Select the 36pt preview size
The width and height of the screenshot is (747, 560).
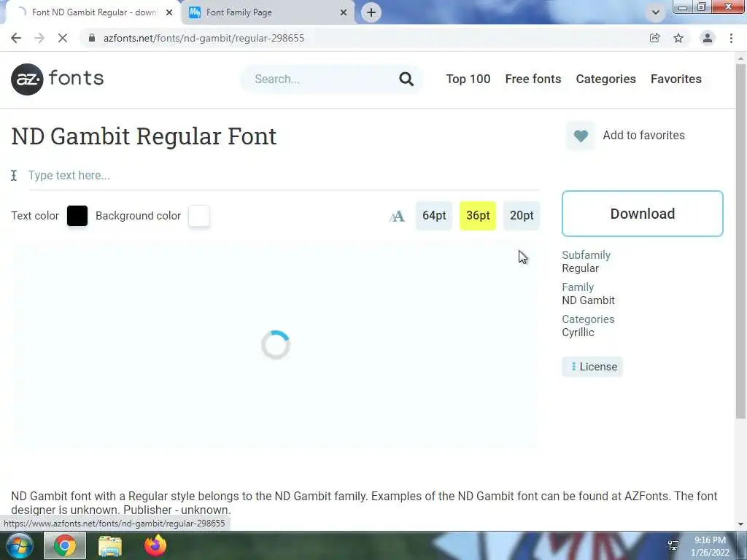coord(478,216)
